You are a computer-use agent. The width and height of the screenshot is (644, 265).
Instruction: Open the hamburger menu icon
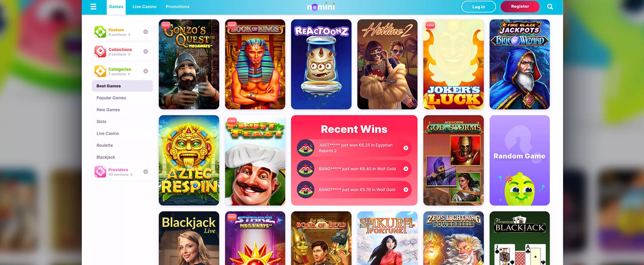pos(93,7)
